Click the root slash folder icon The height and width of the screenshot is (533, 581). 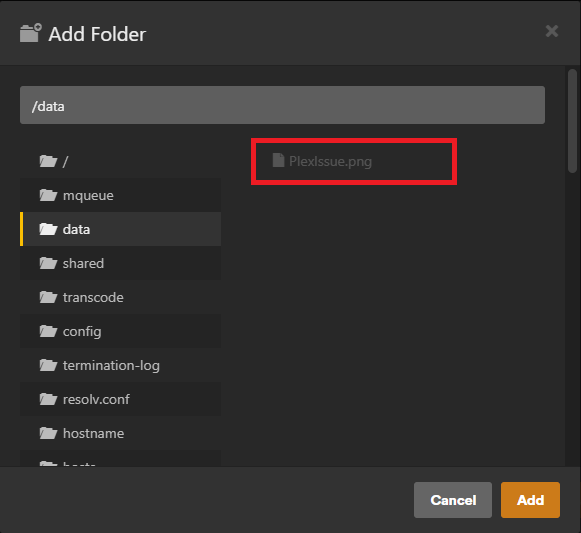tap(48, 161)
